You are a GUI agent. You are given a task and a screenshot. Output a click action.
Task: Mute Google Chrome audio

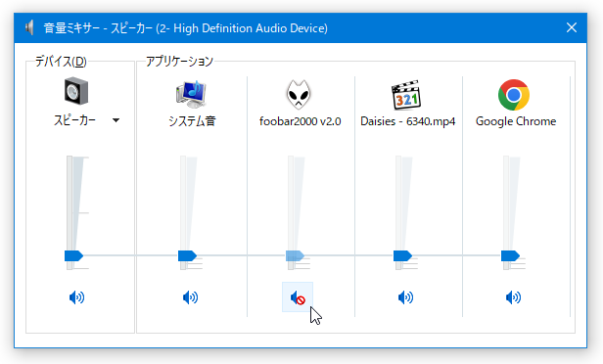(513, 297)
